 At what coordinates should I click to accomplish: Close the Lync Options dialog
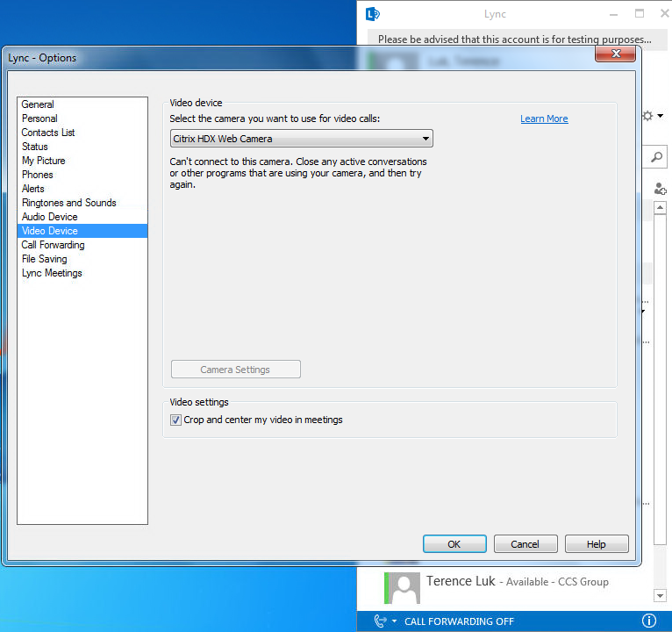click(616, 54)
